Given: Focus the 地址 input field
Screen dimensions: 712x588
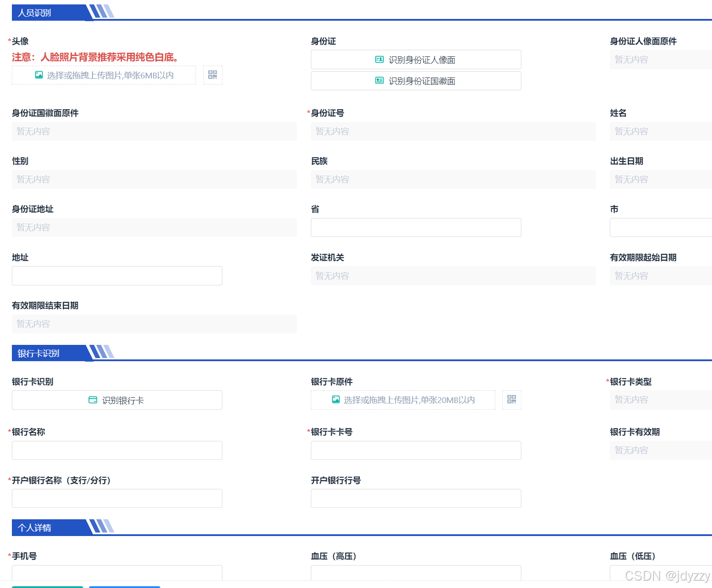Looking at the screenshot, I should point(117,276).
